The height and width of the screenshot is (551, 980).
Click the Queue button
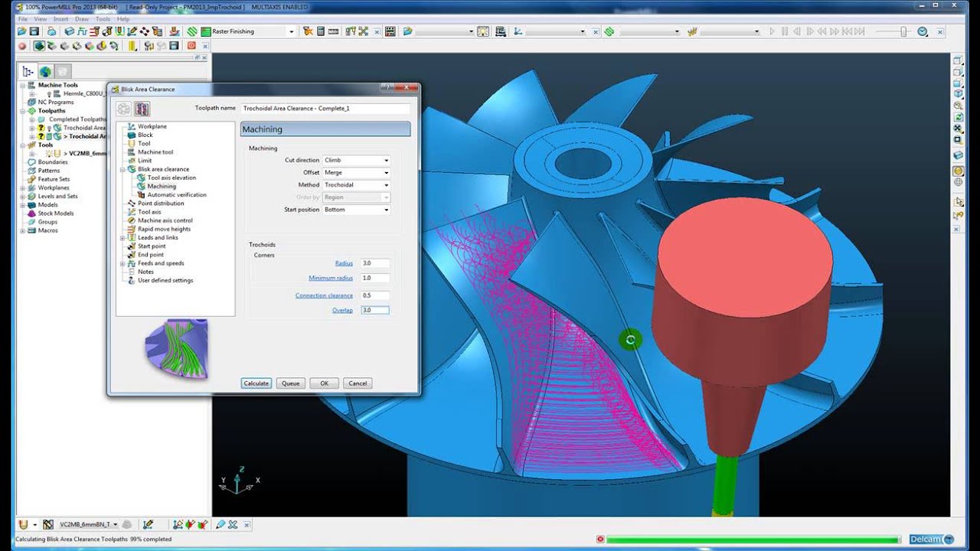coord(290,383)
